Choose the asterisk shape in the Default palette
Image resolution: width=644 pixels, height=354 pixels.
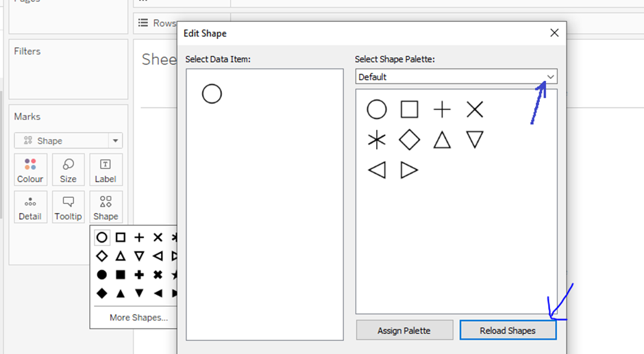click(x=377, y=140)
